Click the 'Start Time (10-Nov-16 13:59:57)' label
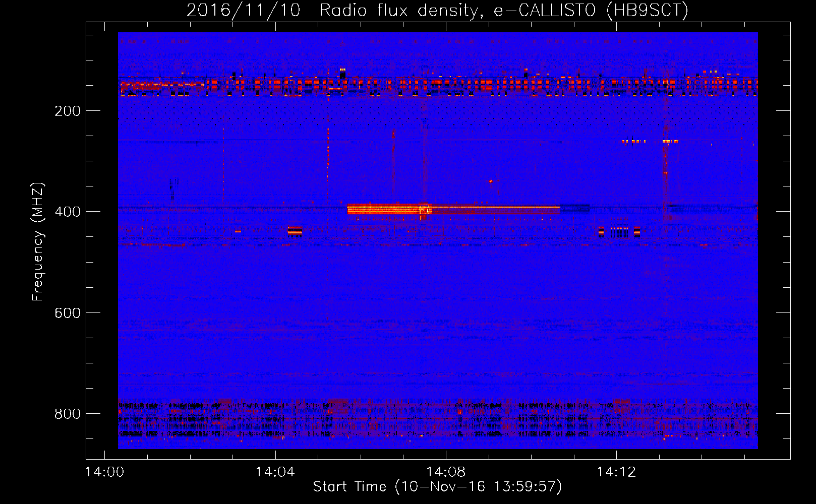This screenshot has width=816, height=504. pos(437,486)
